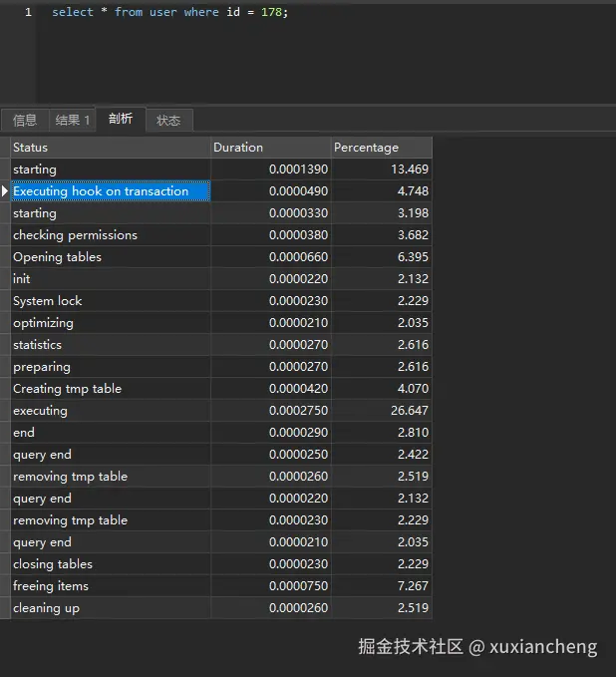Click duration value 0.0000420
Screen dimensions: 616x677
298,389
